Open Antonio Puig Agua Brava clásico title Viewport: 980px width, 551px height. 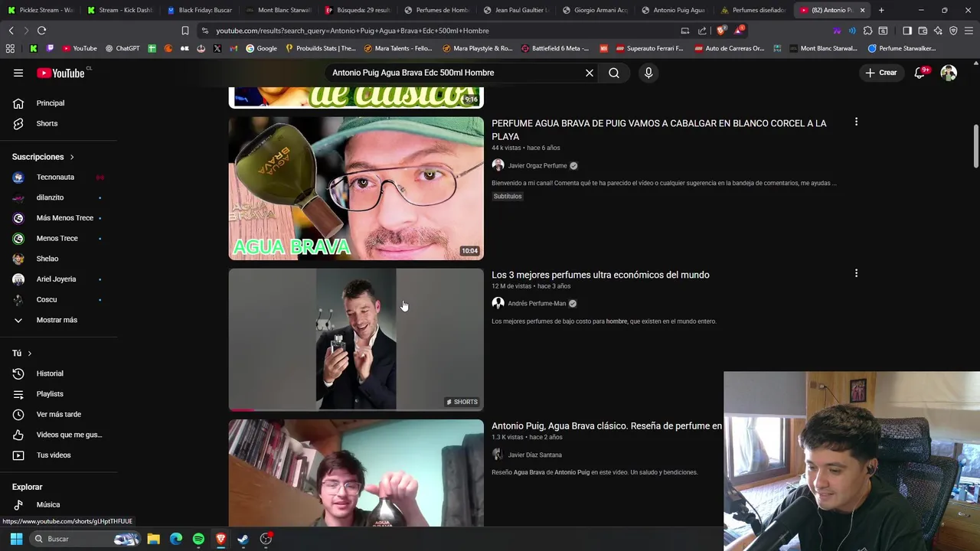(606, 425)
